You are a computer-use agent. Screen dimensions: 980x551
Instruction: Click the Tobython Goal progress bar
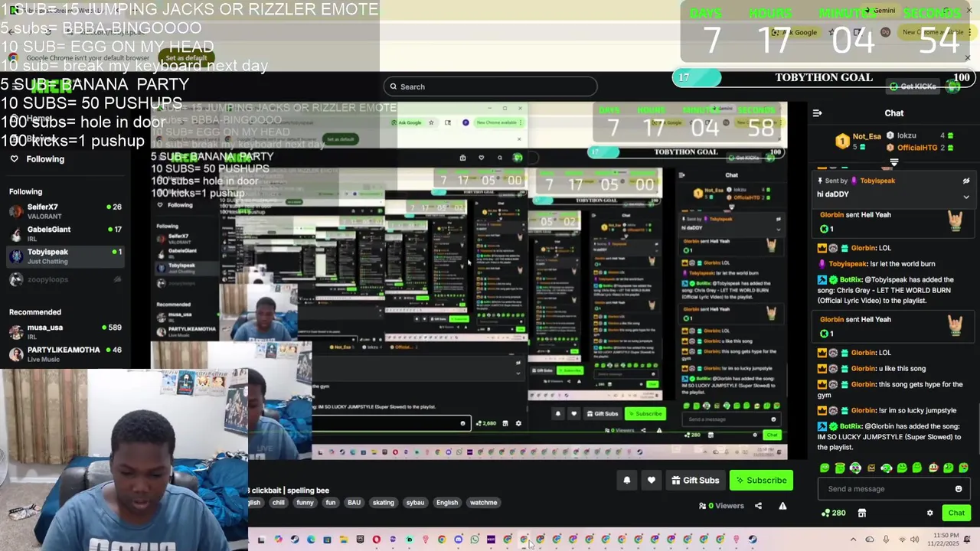coord(823,77)
